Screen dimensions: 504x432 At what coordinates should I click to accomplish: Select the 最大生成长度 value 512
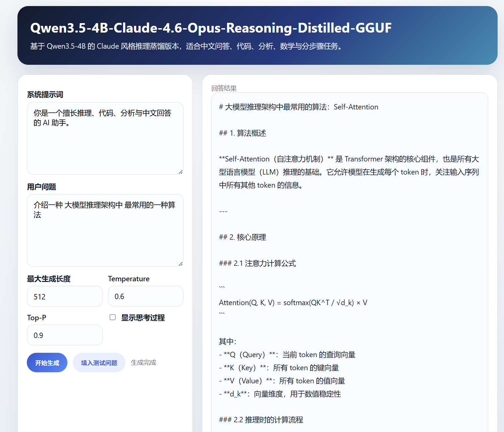64,296
